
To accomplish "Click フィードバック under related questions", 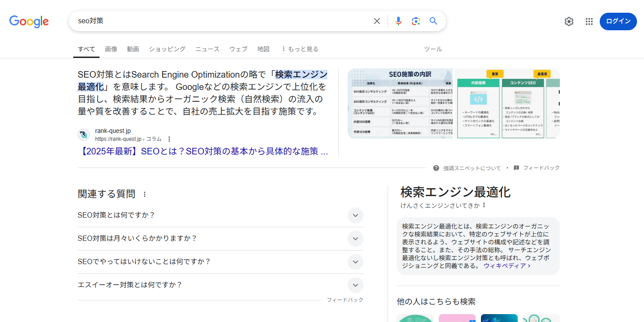I will (x=345, y=300).
